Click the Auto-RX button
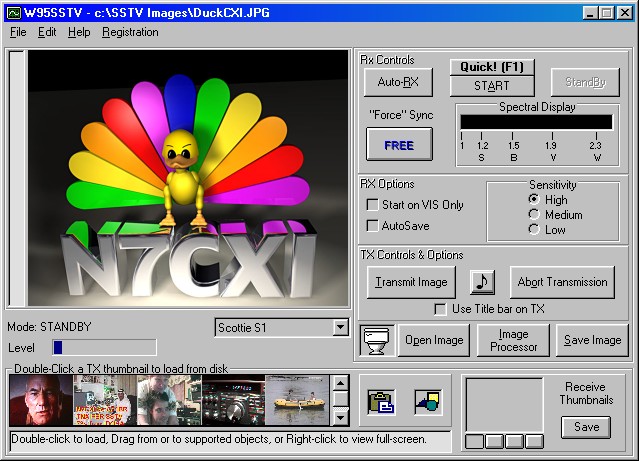Viewport: 639px width, 461px height. point(398,82)
